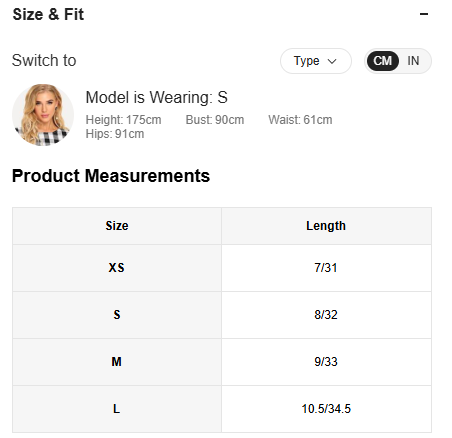Viewport: 452px width, 438px height.
Task: Select the M size row
Action: click(x=222, y=362)
